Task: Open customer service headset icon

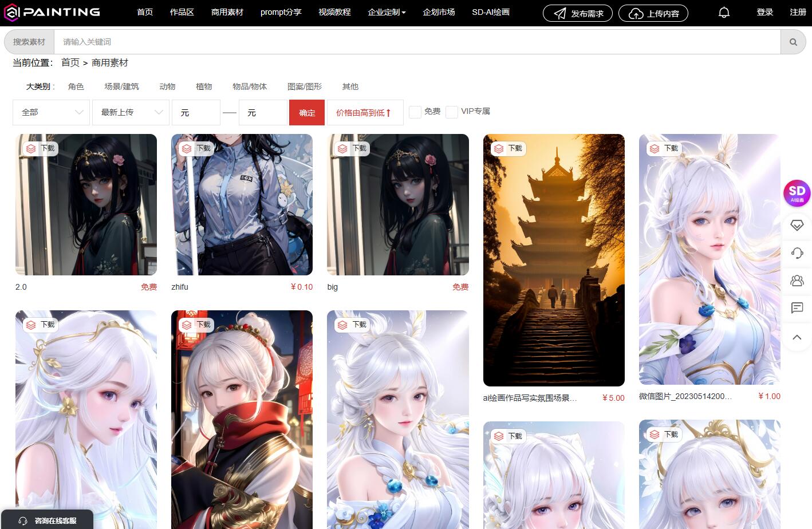Action: (x=797, y=253)
